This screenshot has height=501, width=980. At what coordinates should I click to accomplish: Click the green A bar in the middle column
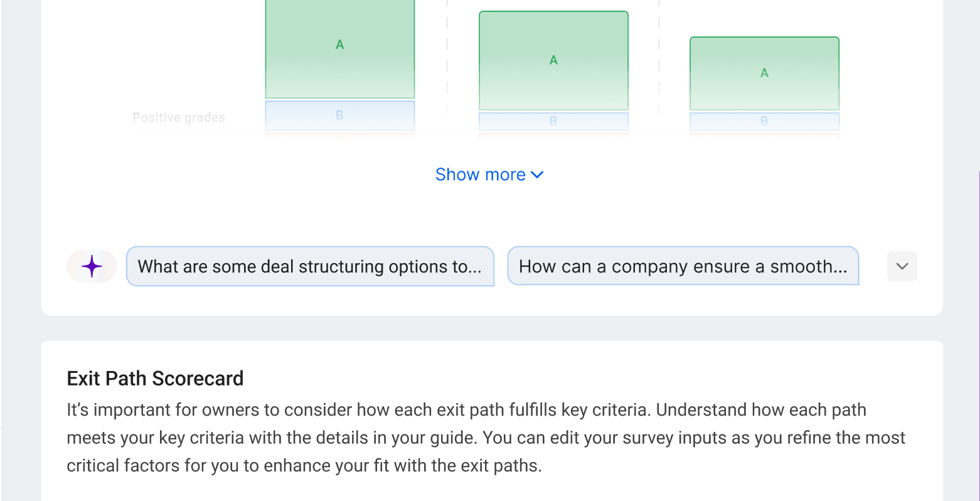[553, 60]
